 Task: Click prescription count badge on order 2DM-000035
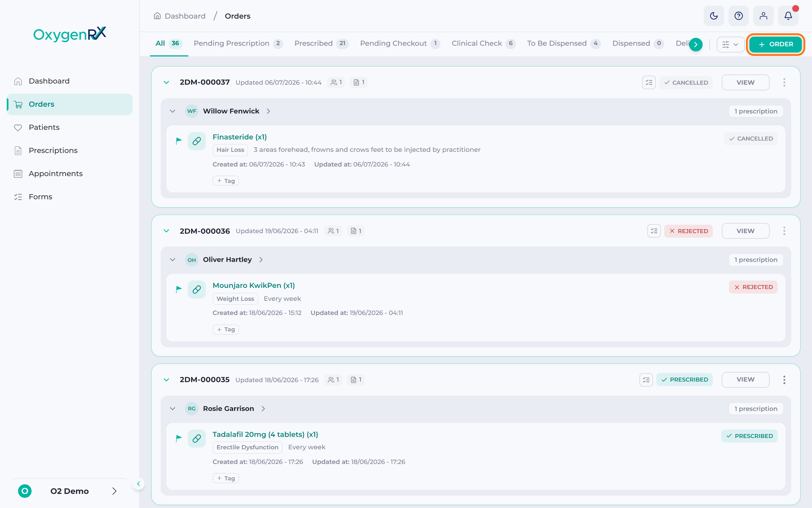(x=356, y=380)
